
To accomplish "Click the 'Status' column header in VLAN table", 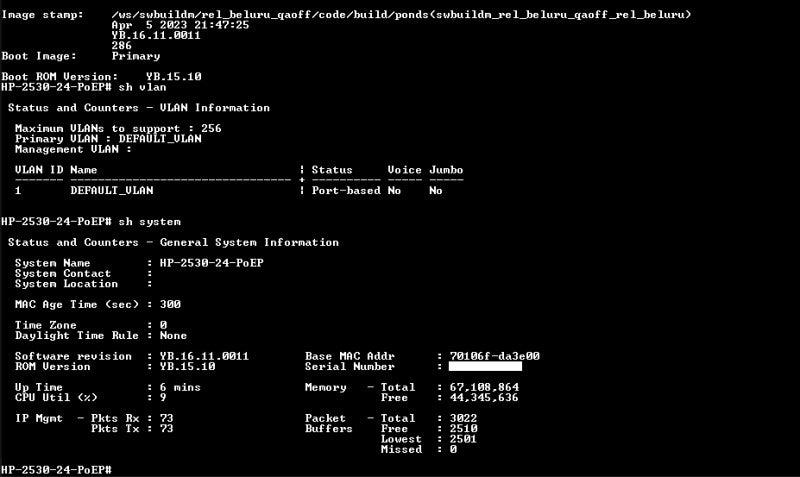I will (x=332, y=170).
